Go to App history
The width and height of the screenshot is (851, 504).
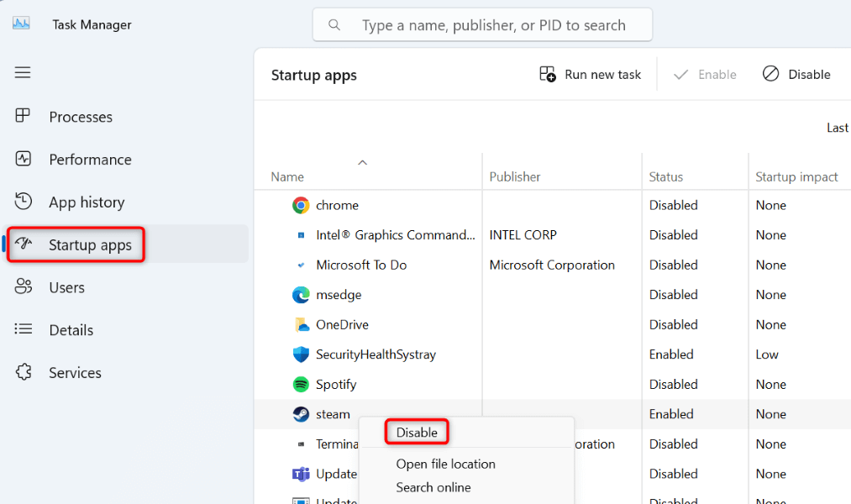[x=87, y=202]
